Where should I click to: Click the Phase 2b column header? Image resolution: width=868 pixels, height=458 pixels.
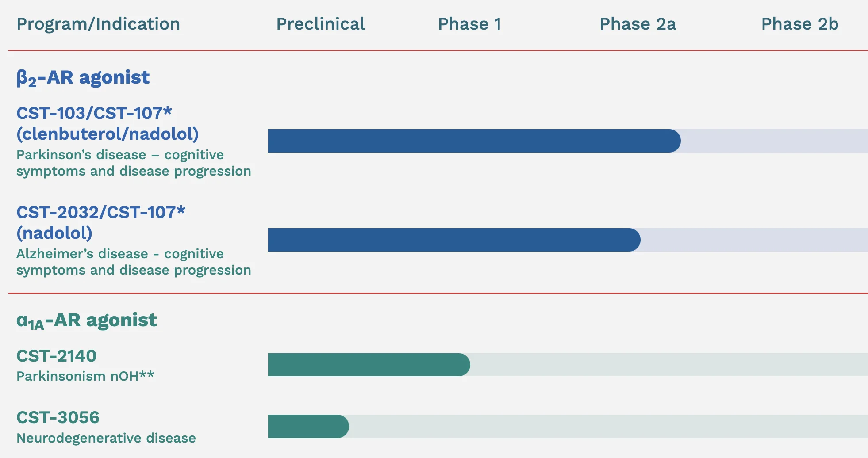(800, 24)
